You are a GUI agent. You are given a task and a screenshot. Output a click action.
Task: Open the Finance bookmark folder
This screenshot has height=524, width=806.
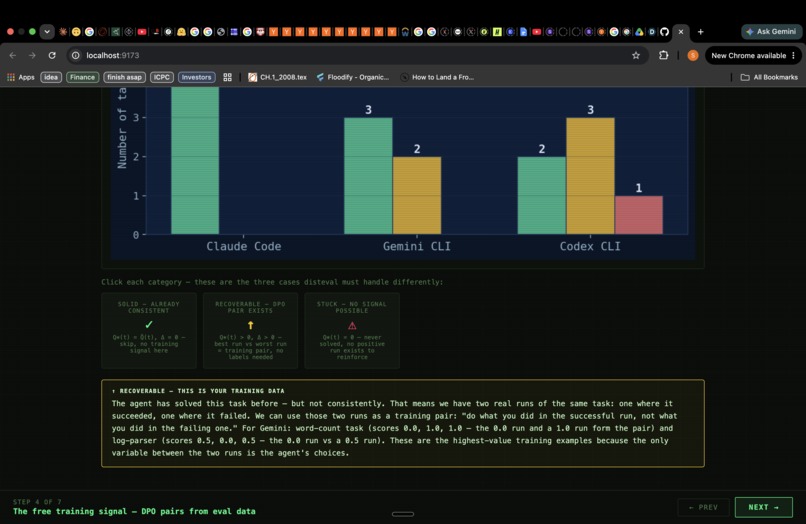(82, 77)
